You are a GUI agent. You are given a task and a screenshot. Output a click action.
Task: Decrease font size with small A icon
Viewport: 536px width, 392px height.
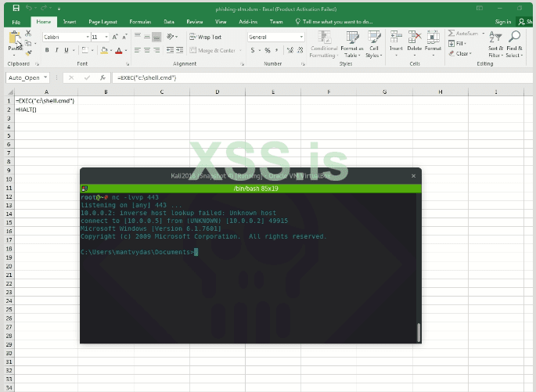(x=124, y=37)
